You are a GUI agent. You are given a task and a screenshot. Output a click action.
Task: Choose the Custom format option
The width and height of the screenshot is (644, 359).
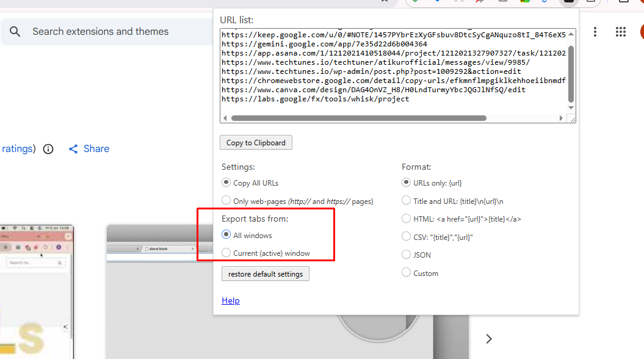[406, 273]
